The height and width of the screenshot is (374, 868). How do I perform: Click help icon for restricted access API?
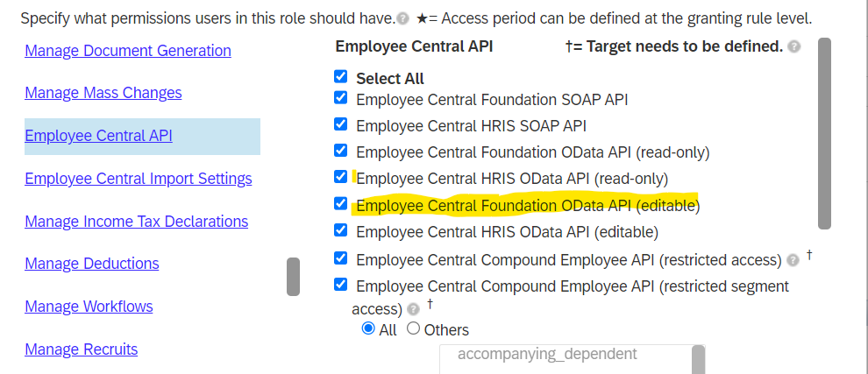pos(793,261)
